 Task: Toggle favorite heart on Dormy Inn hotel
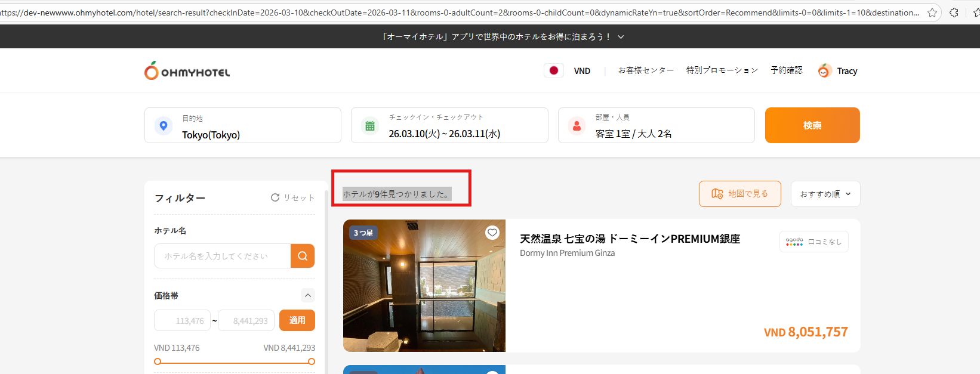click(x=492, y=233)
